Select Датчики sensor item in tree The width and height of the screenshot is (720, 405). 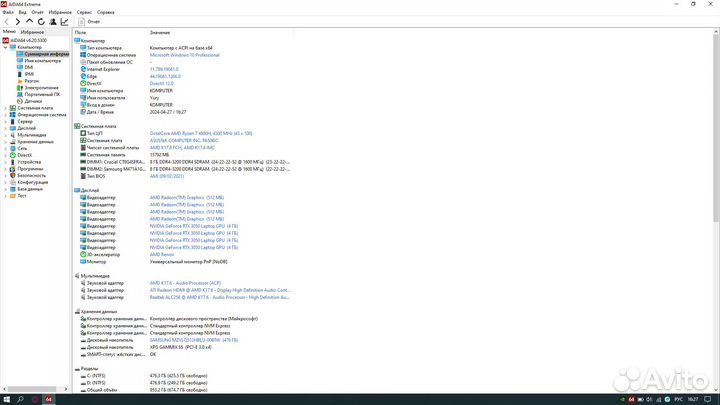click(x=33, y=101)
